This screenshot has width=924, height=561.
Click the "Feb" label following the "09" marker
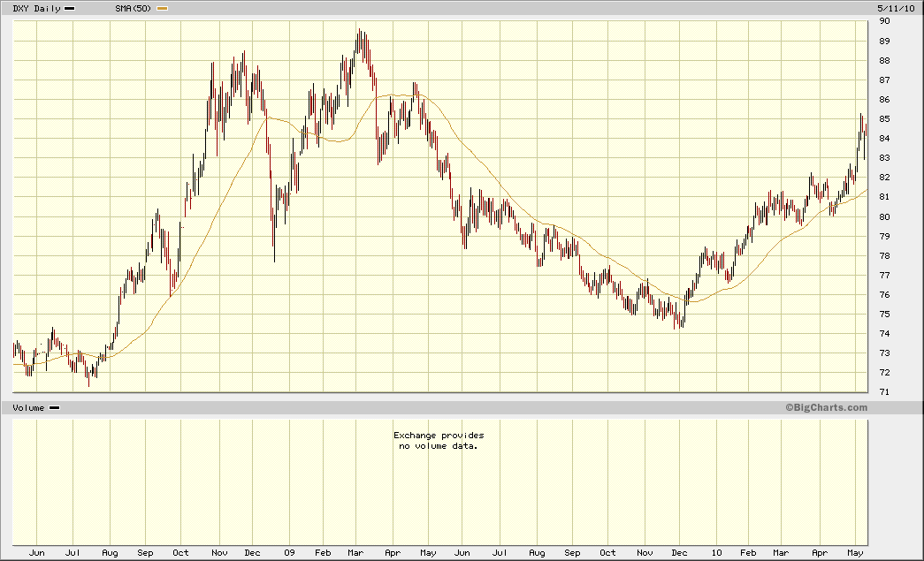click(323, 553)
